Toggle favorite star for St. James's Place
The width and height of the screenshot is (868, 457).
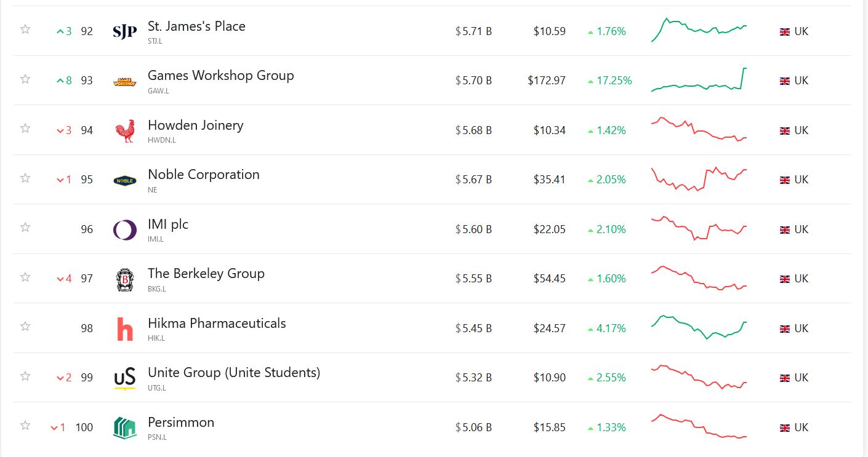25,30
